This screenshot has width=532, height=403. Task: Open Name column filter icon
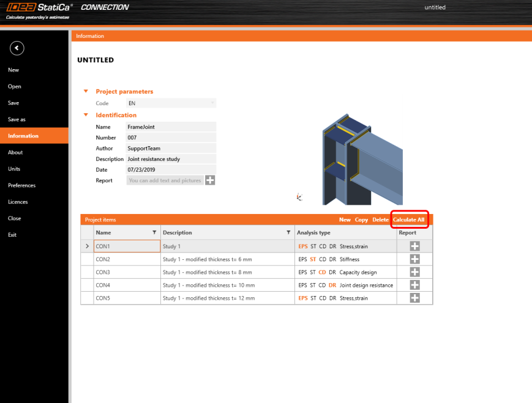tap(154, 232)
